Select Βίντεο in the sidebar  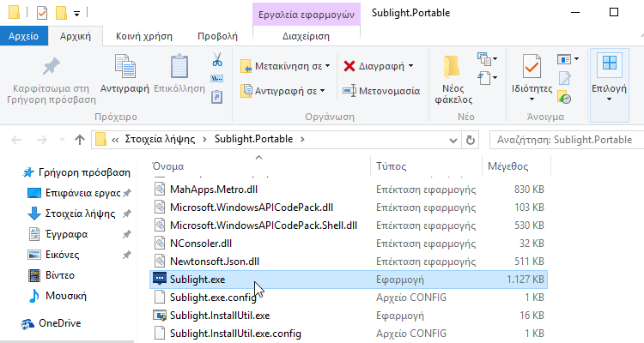click(60, 275)
